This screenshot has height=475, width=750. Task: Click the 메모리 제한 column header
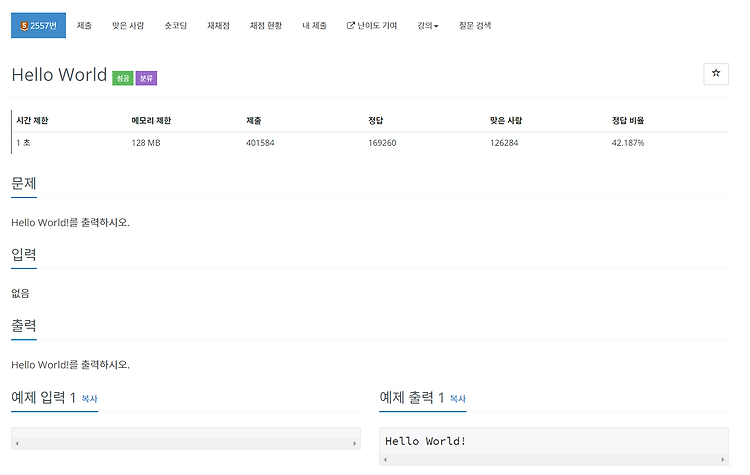click(151, 121)
